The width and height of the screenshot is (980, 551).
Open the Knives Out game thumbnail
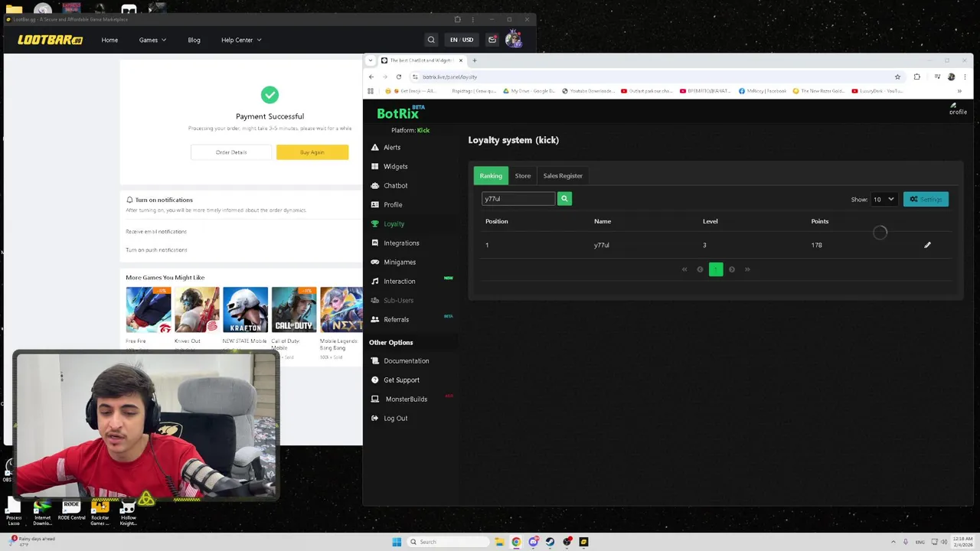pos(197,310)
